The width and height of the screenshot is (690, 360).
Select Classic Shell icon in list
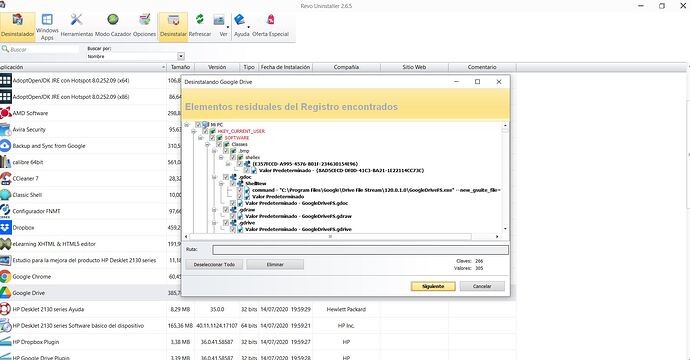(5, 195)
